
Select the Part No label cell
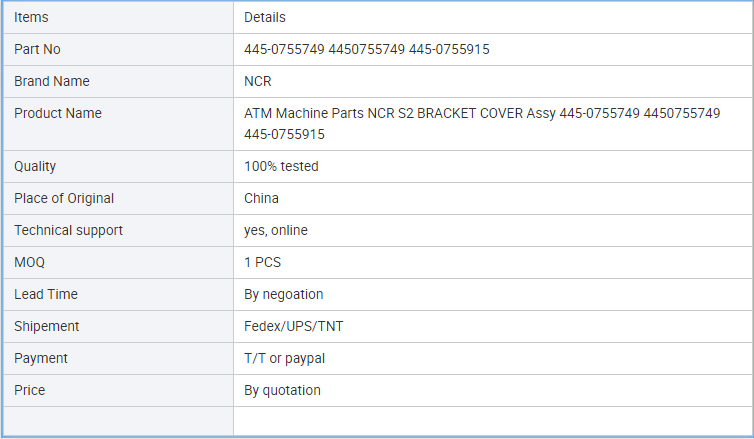tap(118, 50)
